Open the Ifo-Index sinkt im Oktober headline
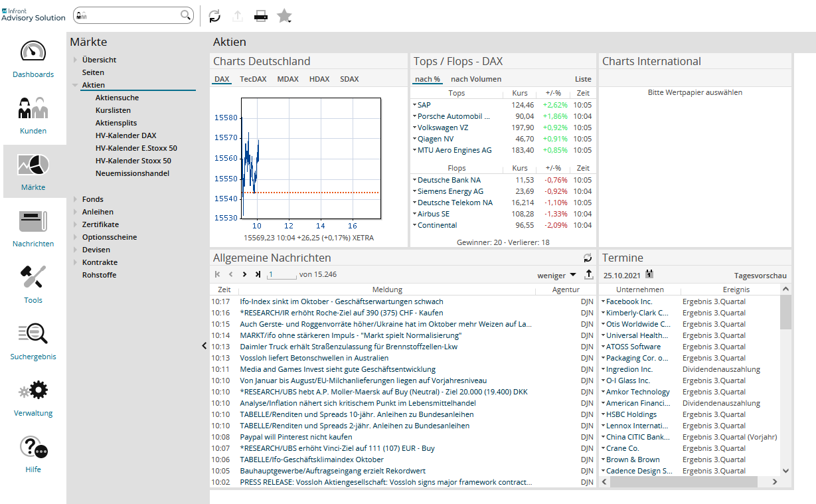The image size is (816, 504). point(341,301)
